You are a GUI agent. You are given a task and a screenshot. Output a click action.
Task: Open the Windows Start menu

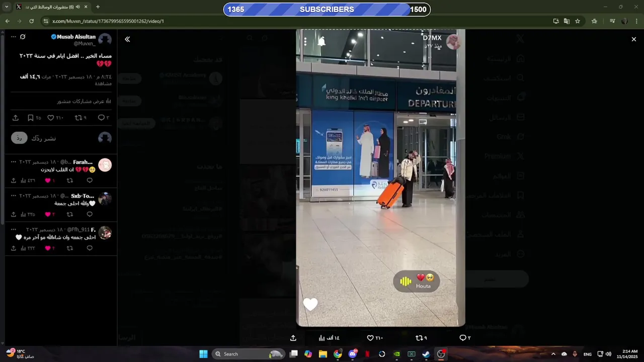(x=203, y=354)
